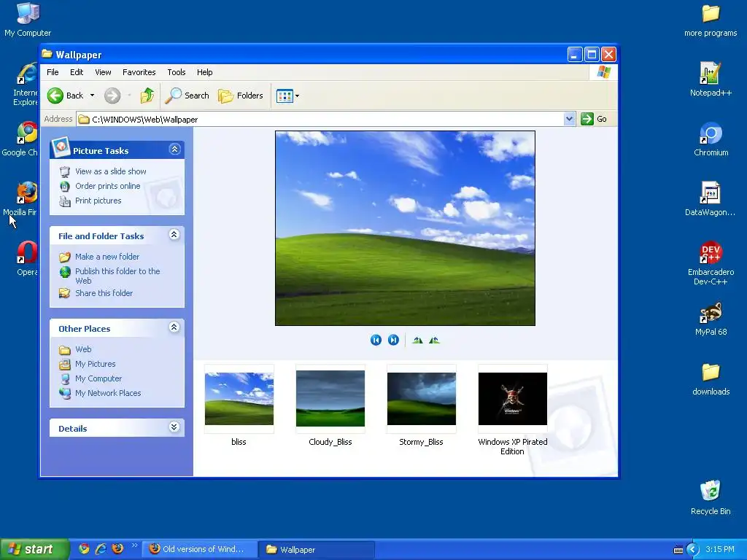Open My Pictures under Other Places
This screenshot has height=560, width=747.
click(x=96, y=365)
